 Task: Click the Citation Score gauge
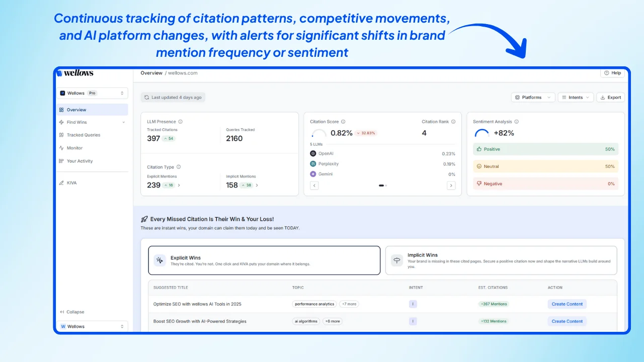pos(319,133)
